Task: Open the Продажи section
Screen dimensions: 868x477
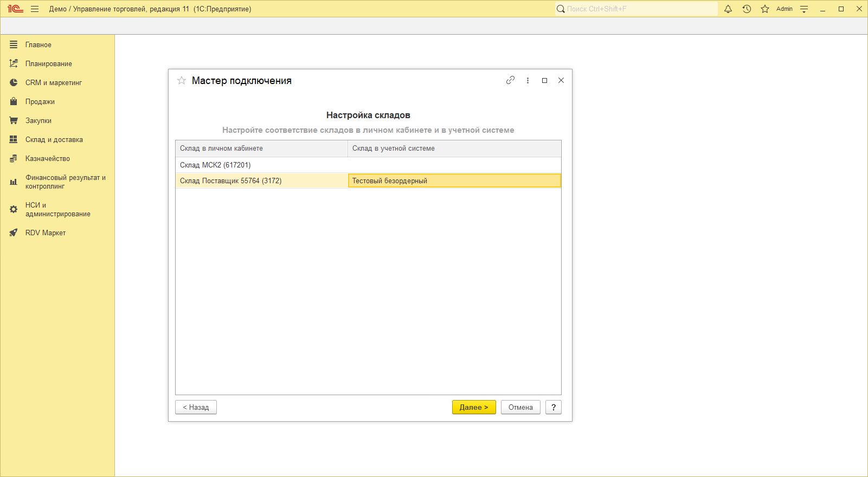Action: [40, 101]
